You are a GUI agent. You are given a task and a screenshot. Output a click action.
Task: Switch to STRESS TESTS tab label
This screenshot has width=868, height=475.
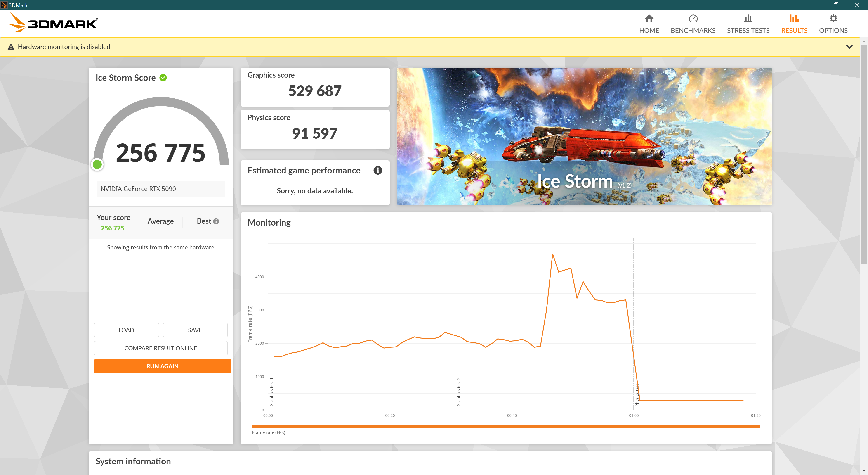(x=748, y=30)
